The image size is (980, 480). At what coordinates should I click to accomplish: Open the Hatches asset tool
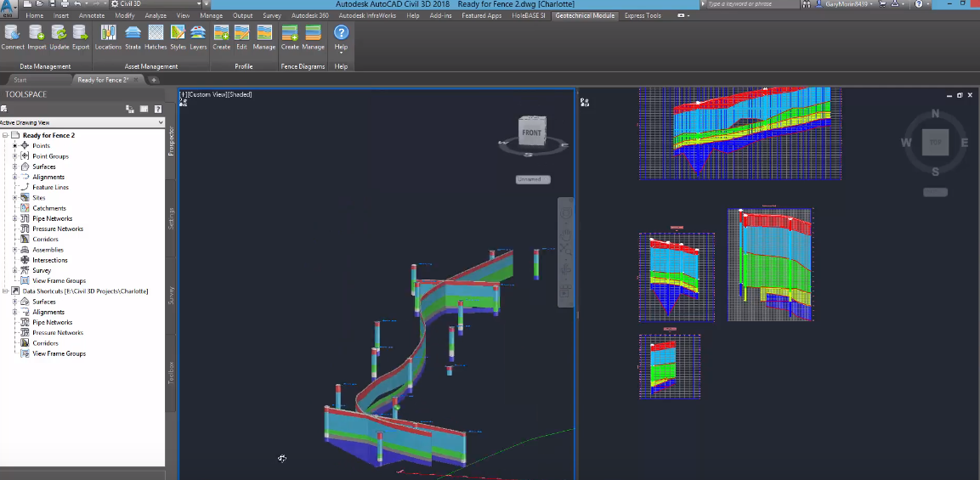[156, 34]
